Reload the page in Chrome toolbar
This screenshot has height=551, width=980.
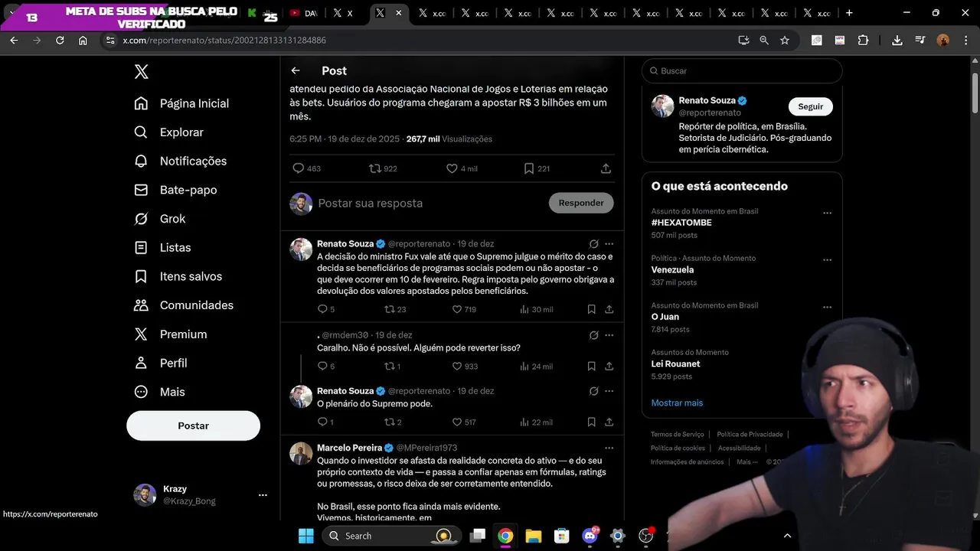pos(60,41)
